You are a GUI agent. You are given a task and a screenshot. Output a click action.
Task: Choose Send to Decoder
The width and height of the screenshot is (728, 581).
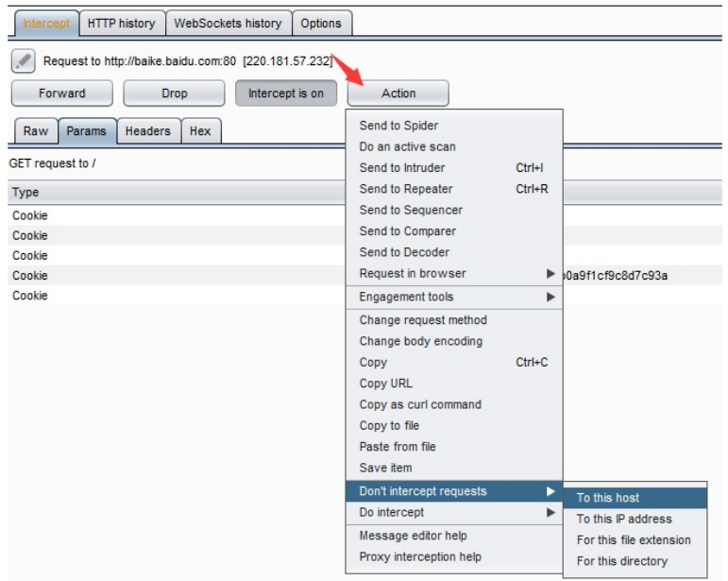tap(454, 252)
